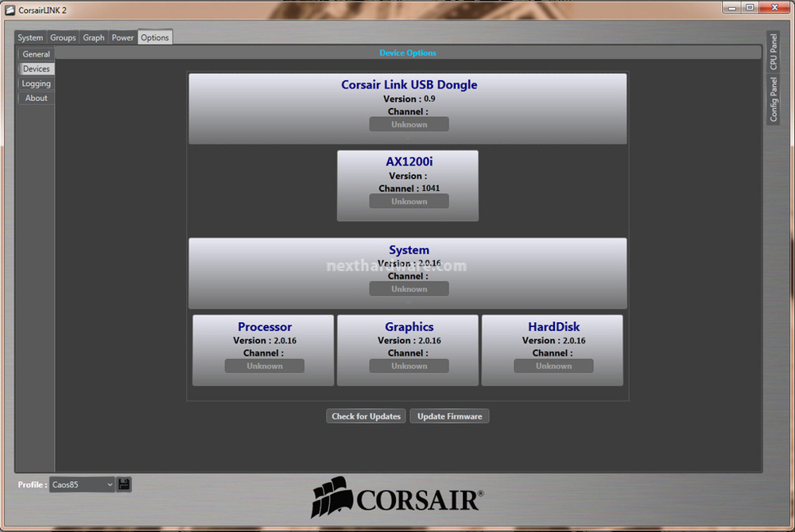The width and height of the screenshot is (795, 532).
Task: Go to the Graph tab
Action: (x=94, y=37)
